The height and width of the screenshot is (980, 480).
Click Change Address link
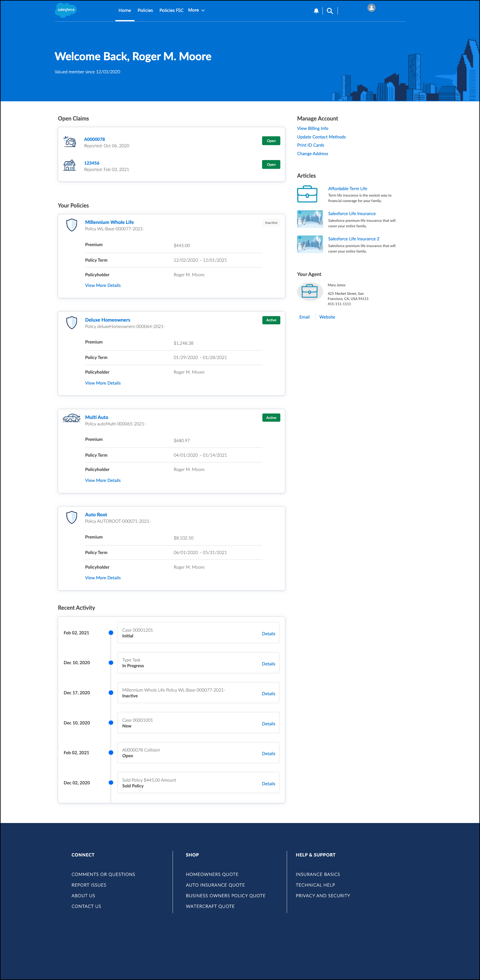pos(313,154)
